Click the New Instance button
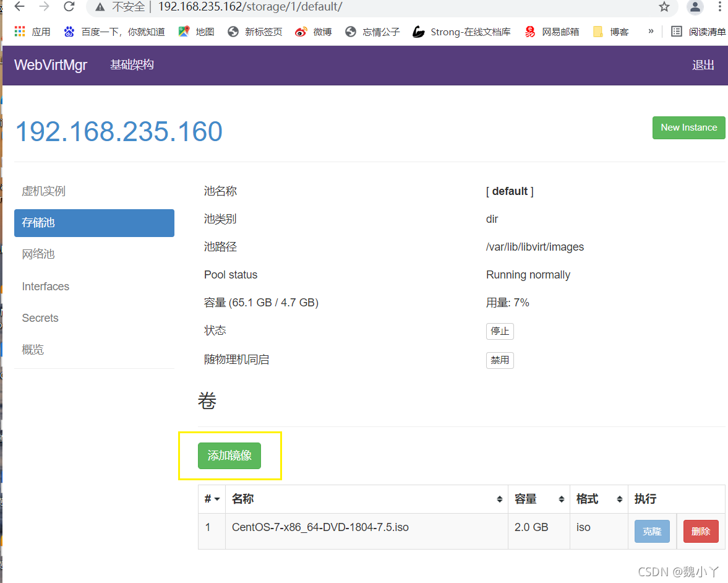This screenshot has height=583, width=728. 688,127
